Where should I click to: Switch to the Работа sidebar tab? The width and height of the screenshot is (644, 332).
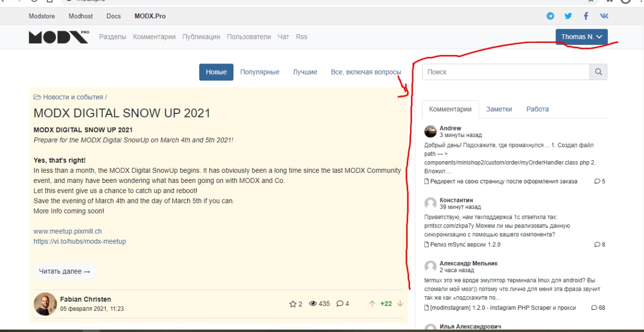537,109
